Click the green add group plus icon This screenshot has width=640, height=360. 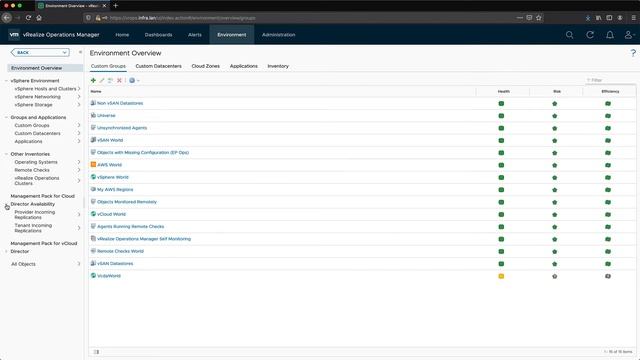pyautogui.click(x=93, y=80)
